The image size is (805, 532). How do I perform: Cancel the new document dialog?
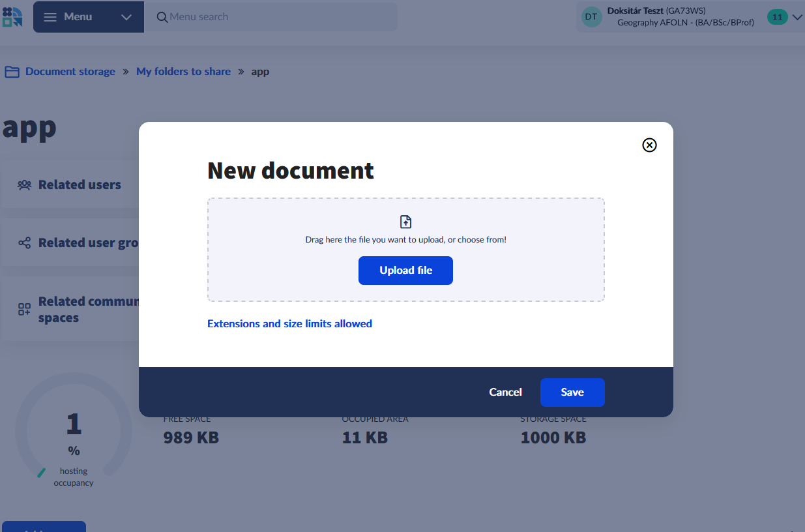click(x=506, y=392)
